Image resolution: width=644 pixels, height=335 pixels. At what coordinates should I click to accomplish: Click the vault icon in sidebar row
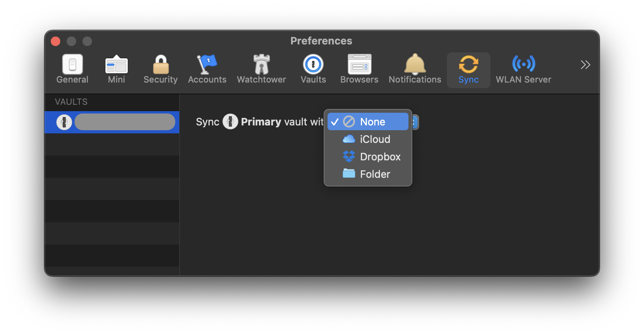[x=64, y=122]
